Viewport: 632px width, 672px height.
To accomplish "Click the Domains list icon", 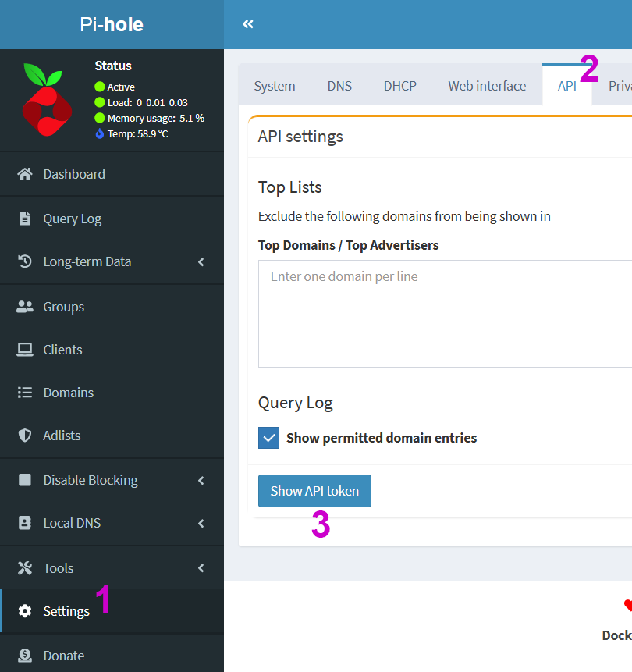I will pyautogui.click(x=25, y=393).
